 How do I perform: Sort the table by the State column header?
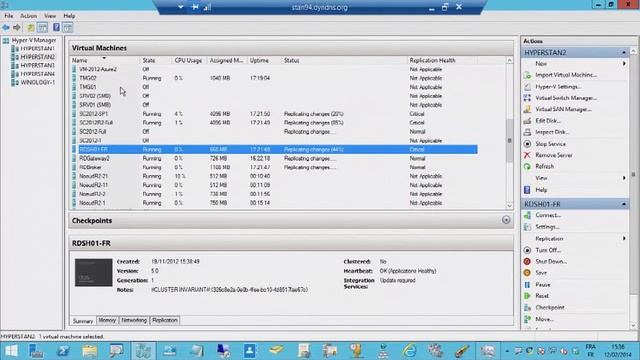click(x=156, y=60)
